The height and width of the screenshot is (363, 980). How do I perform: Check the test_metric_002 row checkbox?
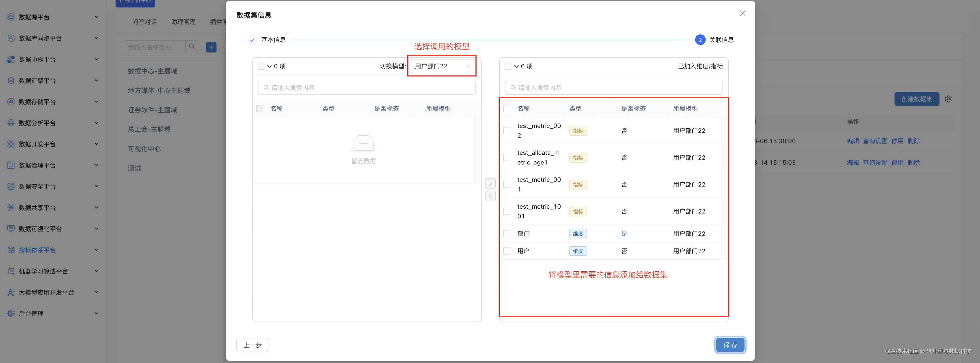pos(507,130)
